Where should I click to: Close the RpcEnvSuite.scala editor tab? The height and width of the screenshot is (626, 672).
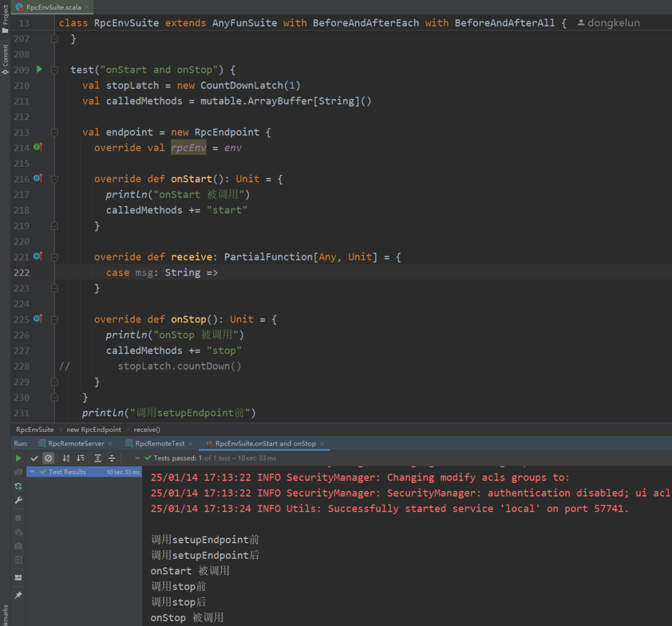pos(86,7)
